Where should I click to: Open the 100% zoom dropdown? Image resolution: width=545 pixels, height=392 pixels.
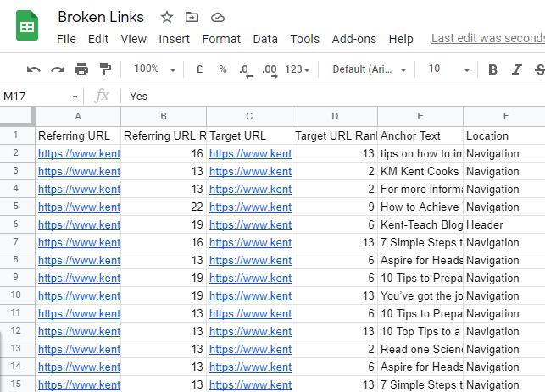point(155,69)
